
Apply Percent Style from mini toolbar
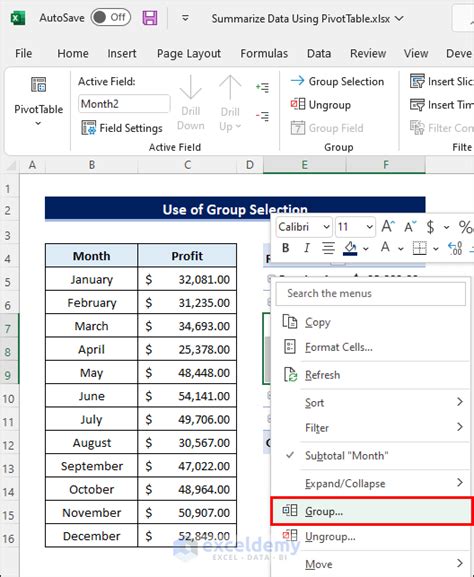coord(466,227)
